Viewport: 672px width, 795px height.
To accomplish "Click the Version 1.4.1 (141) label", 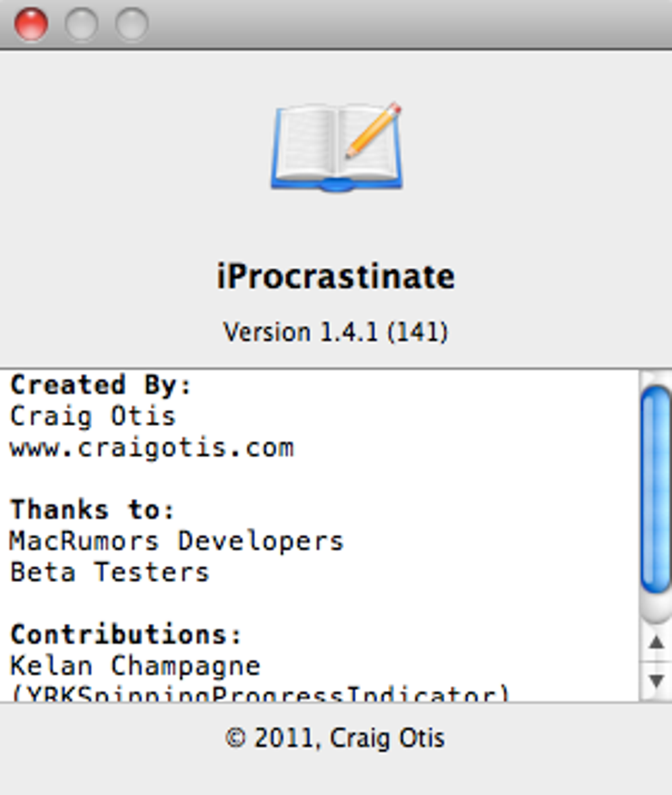I will tap(336, 332).
